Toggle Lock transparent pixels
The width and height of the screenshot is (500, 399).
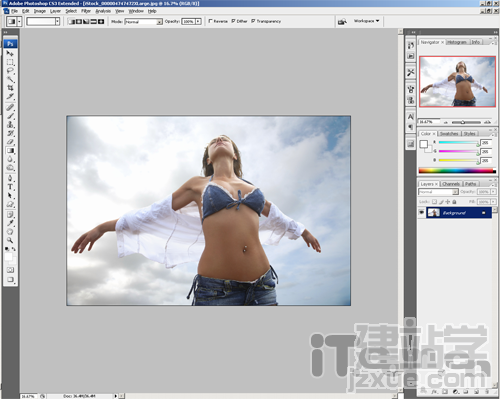[x=434, y=202]
